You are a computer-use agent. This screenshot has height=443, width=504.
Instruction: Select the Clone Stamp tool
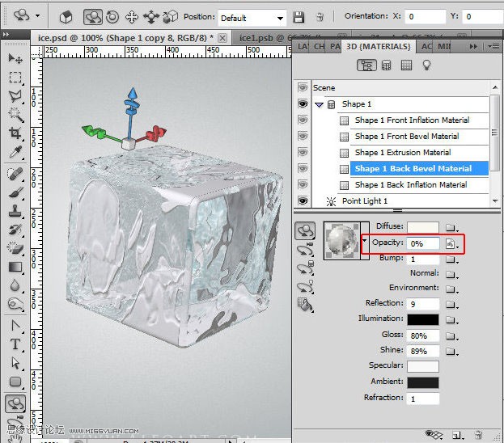(x=15, y=211)
